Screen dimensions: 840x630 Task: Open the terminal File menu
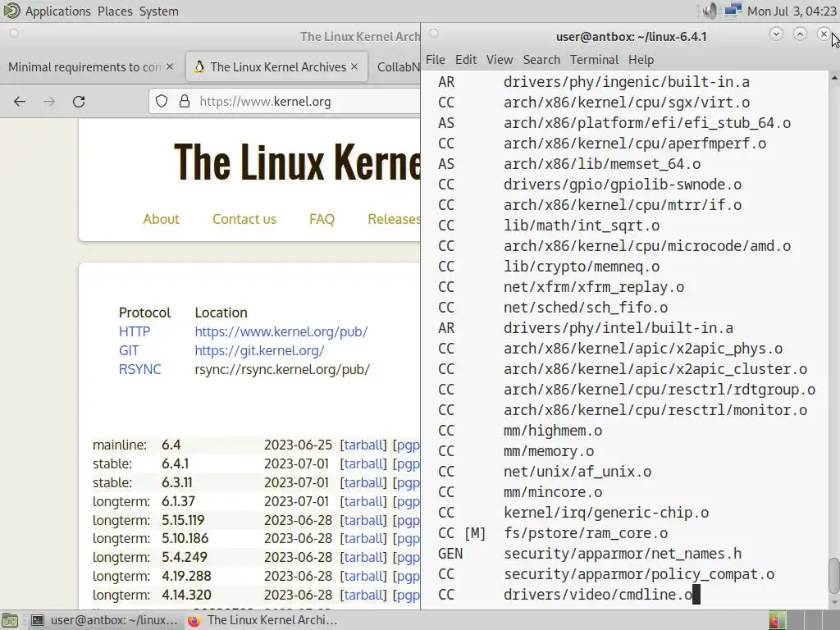pyautogui.click(x=436, y=59)
